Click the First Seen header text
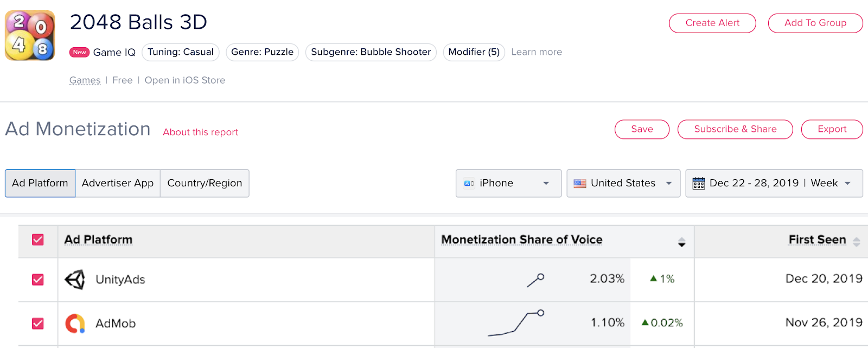 point(817,239)
